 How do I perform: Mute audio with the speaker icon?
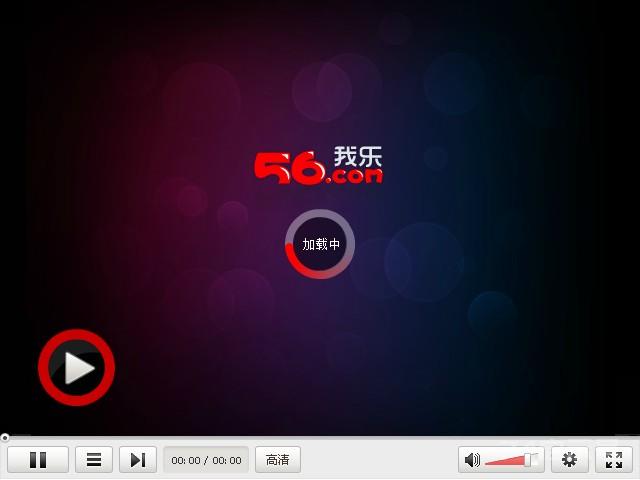472,460
